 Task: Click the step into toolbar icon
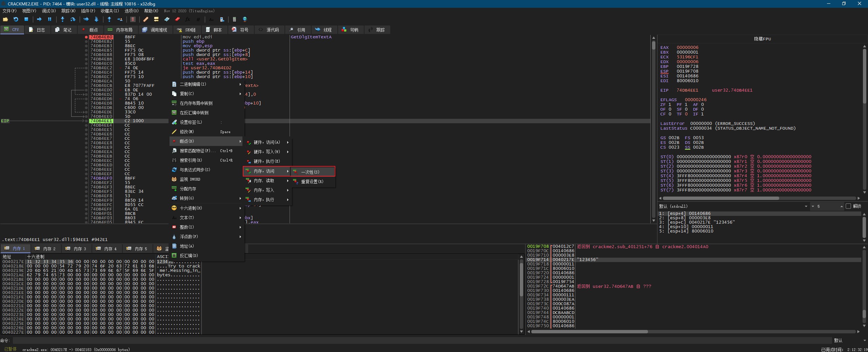[62, 19]
